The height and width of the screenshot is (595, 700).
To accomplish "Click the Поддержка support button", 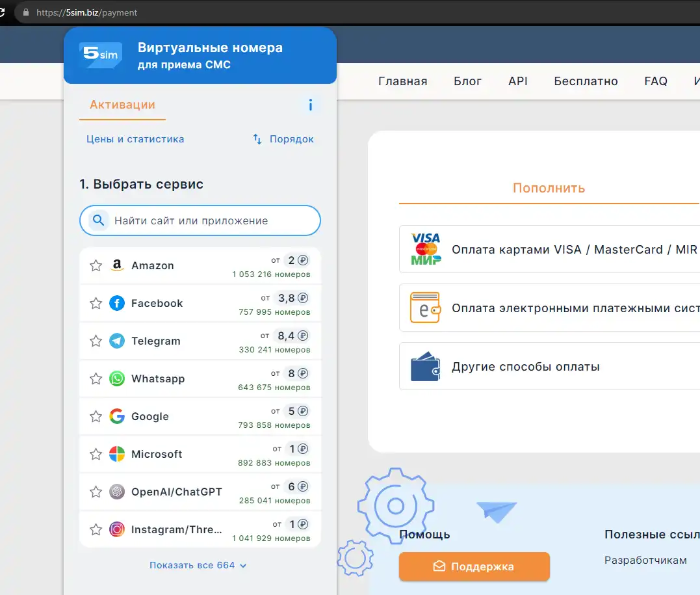I will coord(474,566).
